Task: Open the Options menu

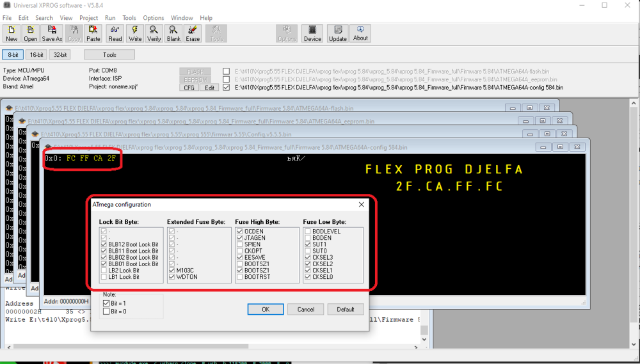Action: click(153, 18)
